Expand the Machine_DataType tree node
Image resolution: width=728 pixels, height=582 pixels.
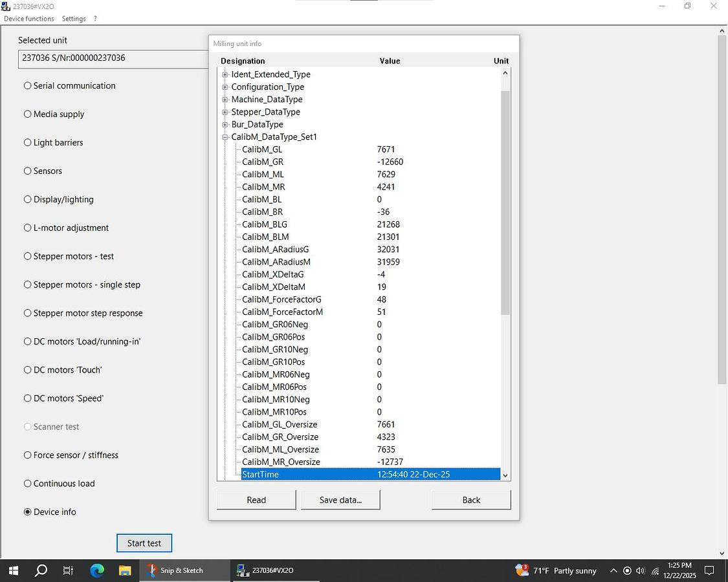[x=225, y=100]
